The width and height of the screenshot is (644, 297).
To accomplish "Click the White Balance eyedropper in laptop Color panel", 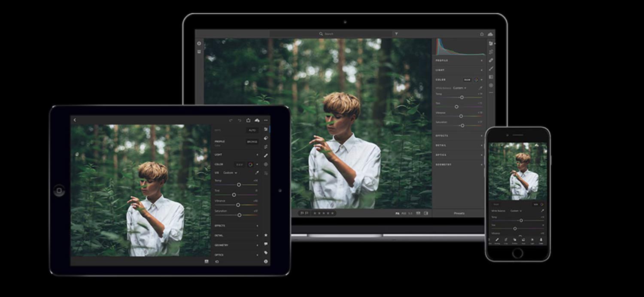I will 480,88.
